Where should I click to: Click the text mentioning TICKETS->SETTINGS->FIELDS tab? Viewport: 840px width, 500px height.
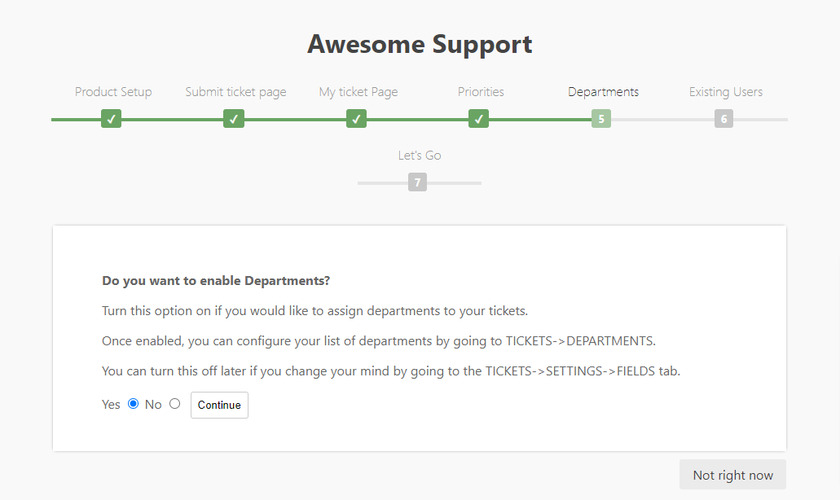tap(391, 371)
